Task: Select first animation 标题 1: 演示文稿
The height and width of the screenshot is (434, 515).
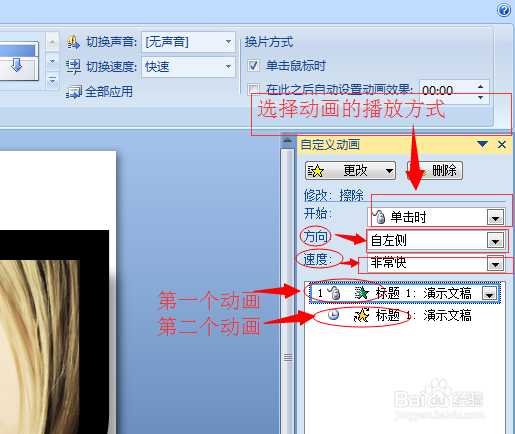Action: click(x=405, y=293)
